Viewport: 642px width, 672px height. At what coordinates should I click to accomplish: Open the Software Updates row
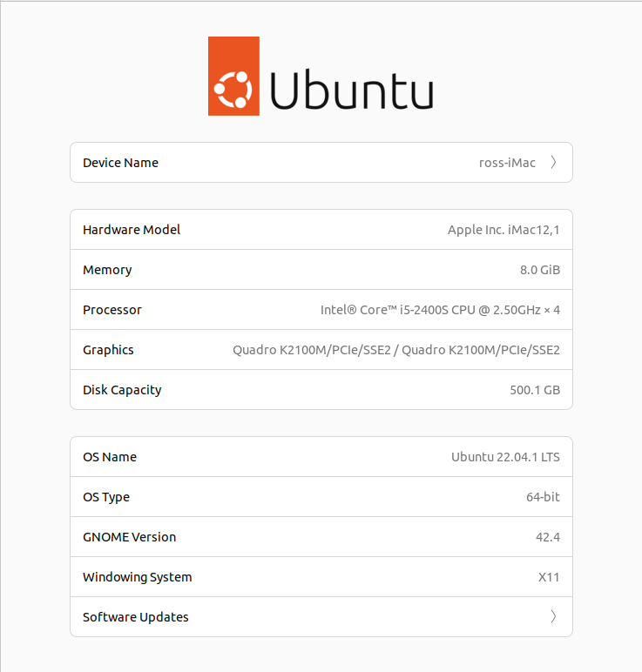[321, 616]
